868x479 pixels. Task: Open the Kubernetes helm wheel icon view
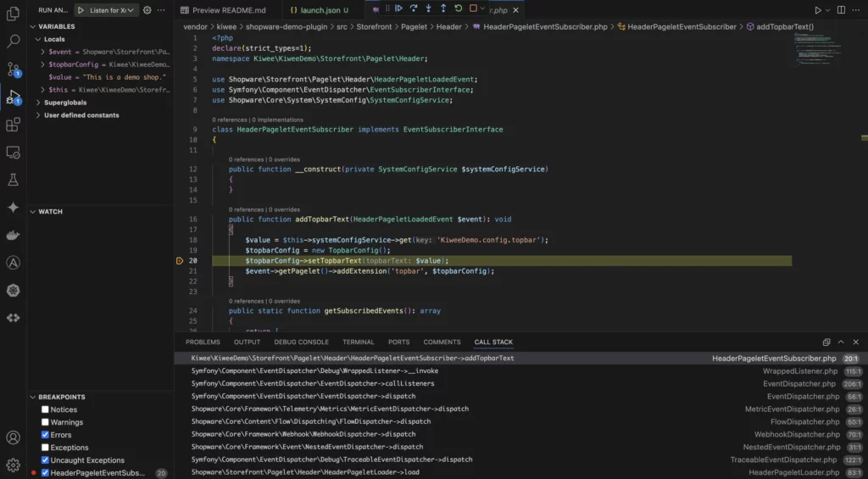(x=13, y=290)
